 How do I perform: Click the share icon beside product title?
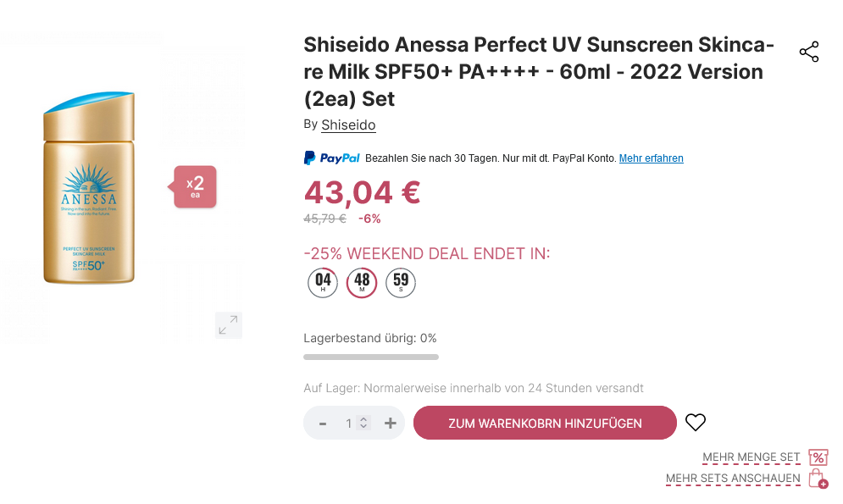(809, 52)
